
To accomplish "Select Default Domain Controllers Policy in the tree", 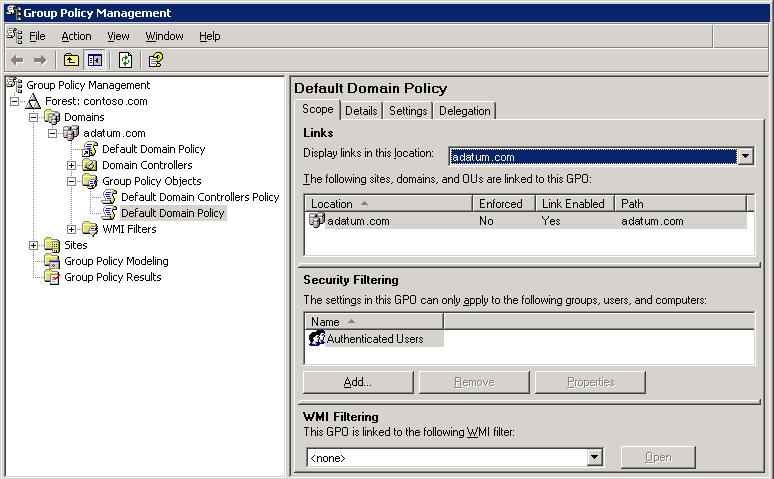I will tap(200, 197).
